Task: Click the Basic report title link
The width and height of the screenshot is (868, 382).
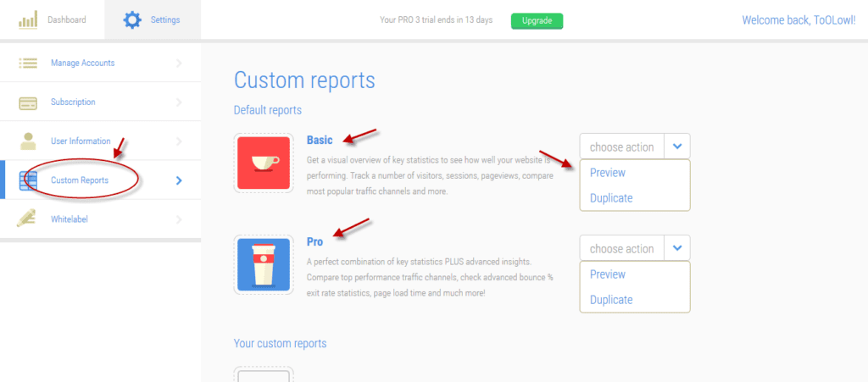Action: [x=320, y=140]
